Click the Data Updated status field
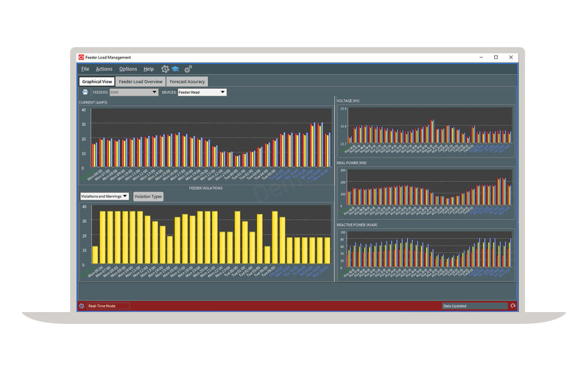Screen dimensions: 588x371 (475, 306)
